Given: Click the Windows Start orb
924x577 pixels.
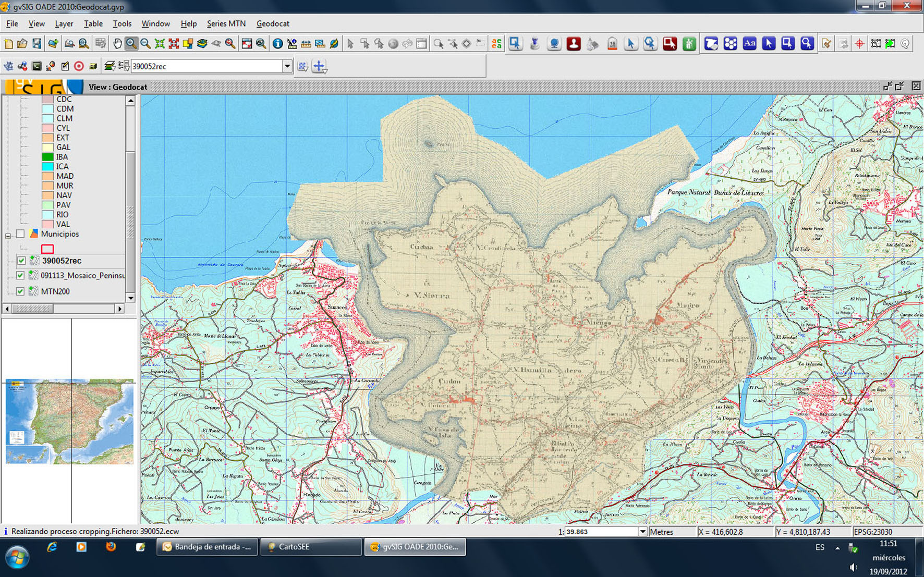Looking at the screenshot, I should point(17,557).
